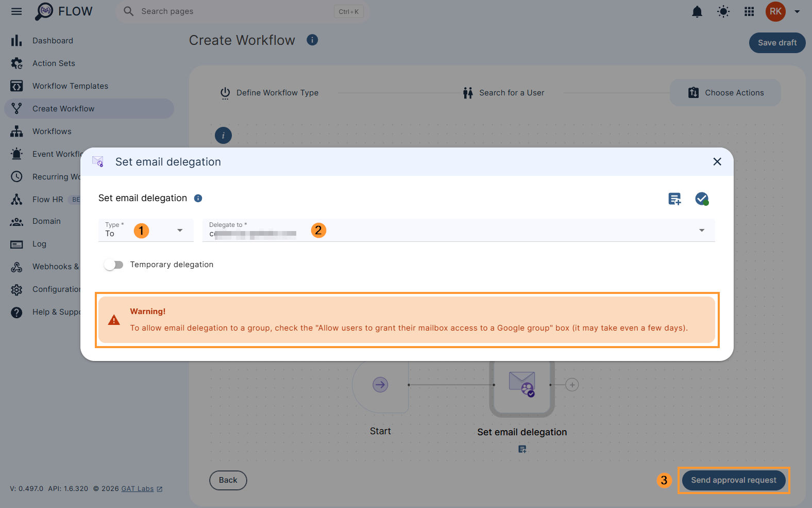Image resolution: width=812 pixels, height=508 pixels.
Task: Click the Start node arrow icon
Action: coord(380,385)
